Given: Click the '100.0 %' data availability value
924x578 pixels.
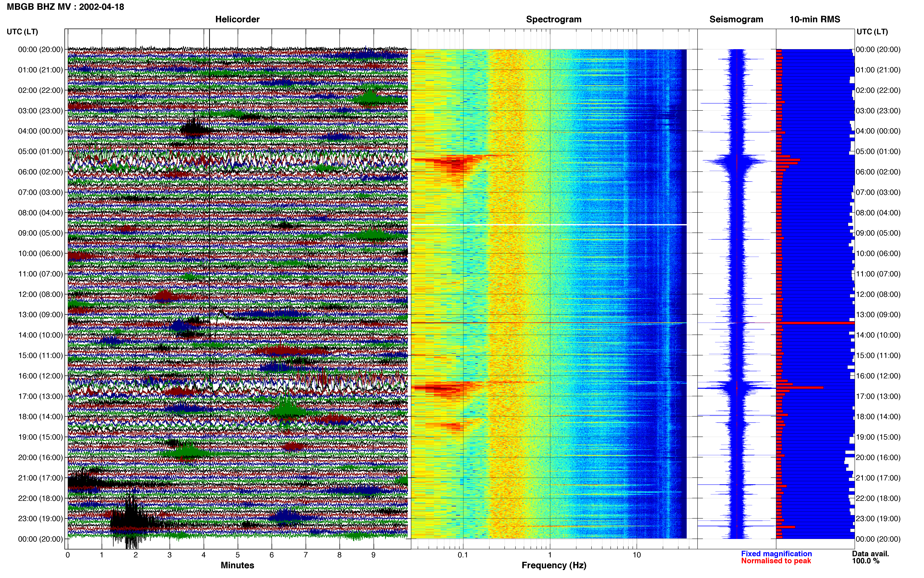Looking at the screenshot, I should [x=865, y=561].
